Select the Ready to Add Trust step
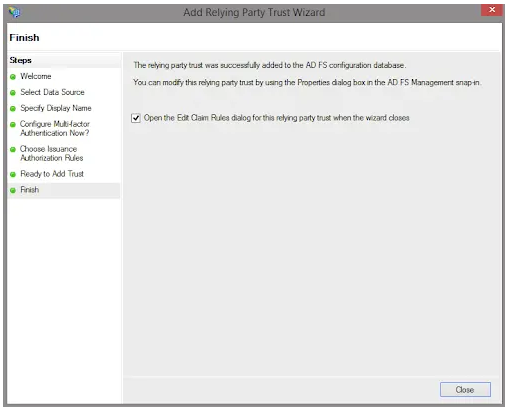 52,174
